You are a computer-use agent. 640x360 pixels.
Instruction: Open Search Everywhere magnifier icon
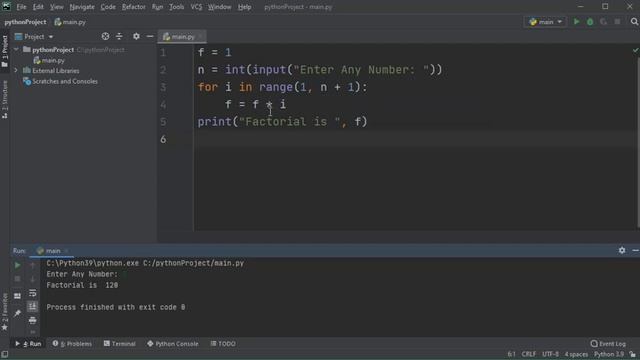(634, 22)
